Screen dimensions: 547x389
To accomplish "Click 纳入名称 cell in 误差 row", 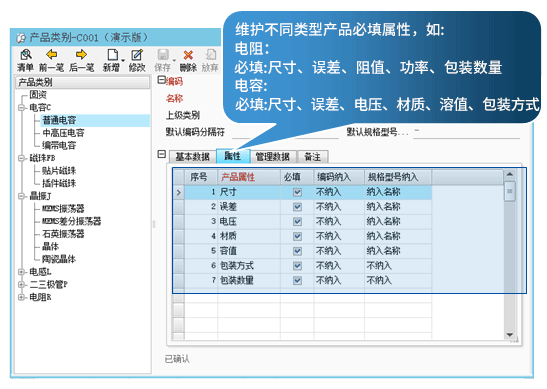I will click(x=398, y=207).
